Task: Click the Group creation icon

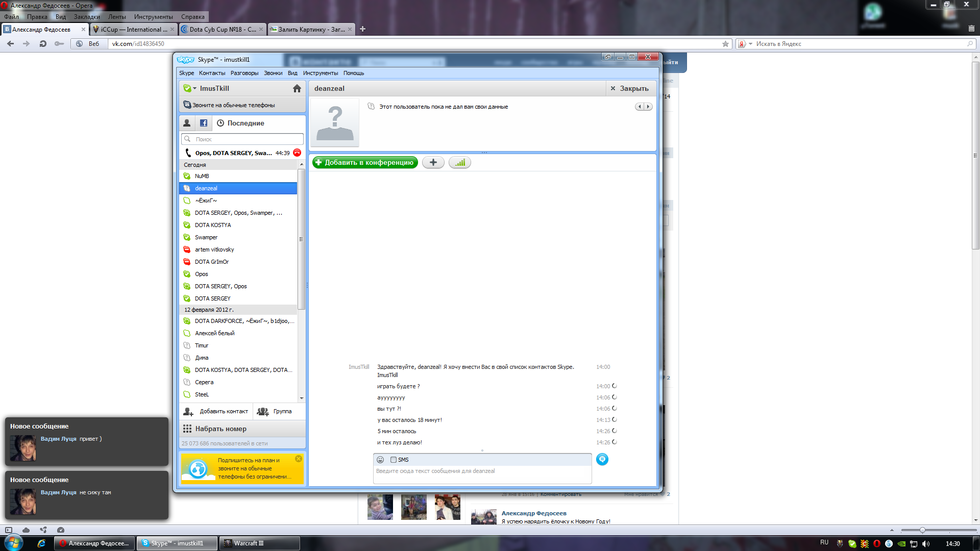Action: coord(263,412)
